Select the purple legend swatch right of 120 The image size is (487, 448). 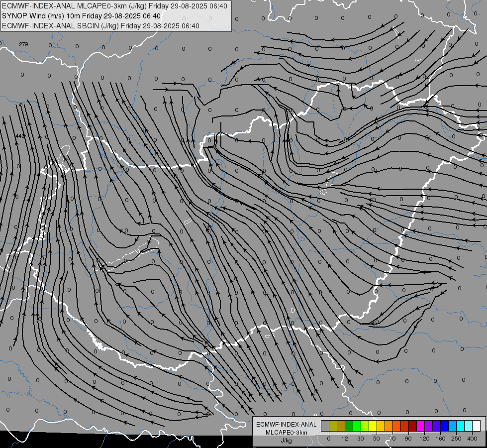(x=429, y=426)
